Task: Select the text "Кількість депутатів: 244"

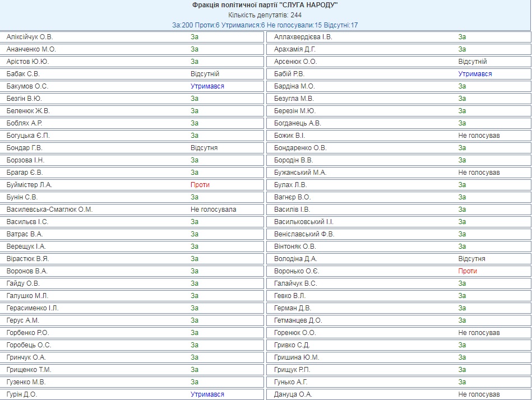Action: click(265, 15)
